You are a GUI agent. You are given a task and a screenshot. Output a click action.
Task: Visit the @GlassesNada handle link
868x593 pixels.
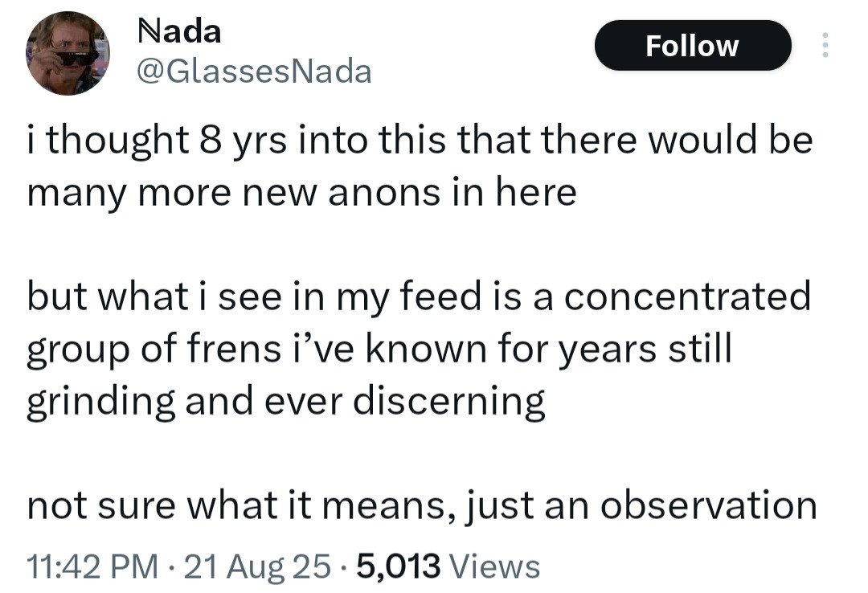click(255, 72)
